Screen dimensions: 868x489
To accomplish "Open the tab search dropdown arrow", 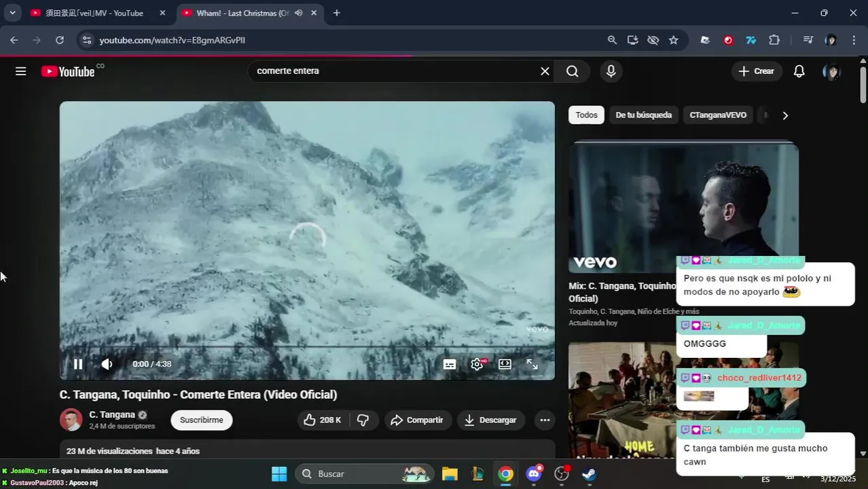I will (x=12, y=13).
